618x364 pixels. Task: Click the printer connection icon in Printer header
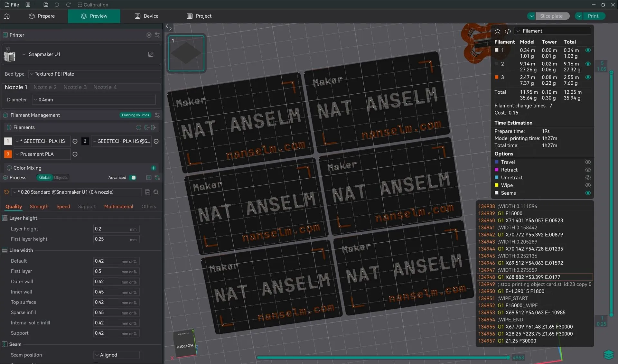click(149, 35)
